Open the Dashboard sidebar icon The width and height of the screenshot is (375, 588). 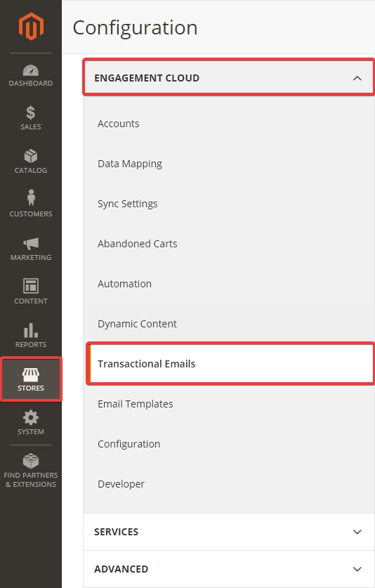coord(31,70)
